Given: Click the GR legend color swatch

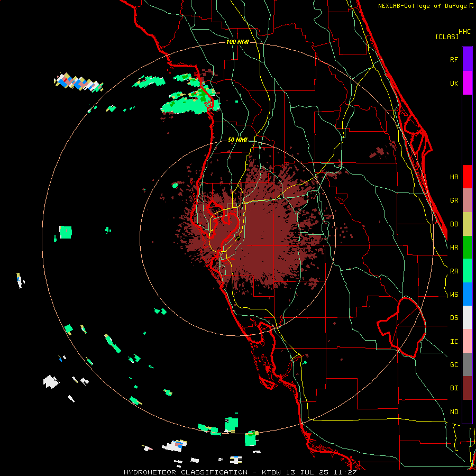Looking at the screenshot, I should point(467,200).
